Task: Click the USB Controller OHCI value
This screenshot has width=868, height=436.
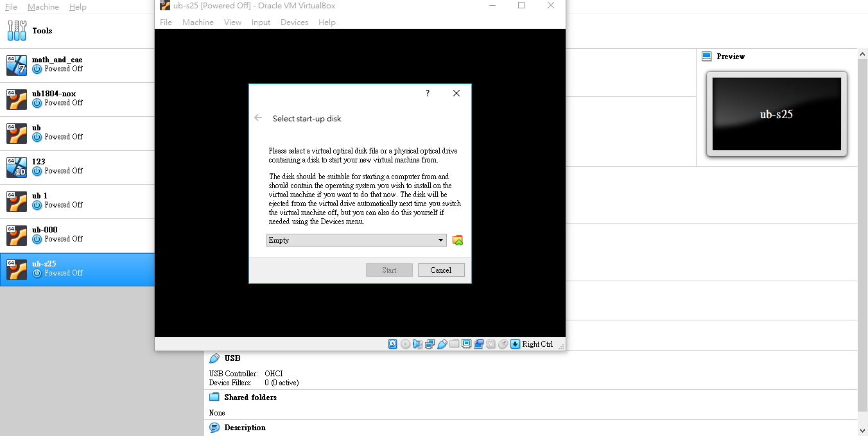Action: click(x=273, y=374)
